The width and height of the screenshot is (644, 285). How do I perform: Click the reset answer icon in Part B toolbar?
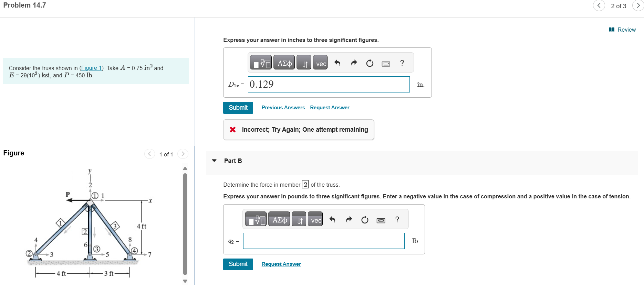[365, 219]
